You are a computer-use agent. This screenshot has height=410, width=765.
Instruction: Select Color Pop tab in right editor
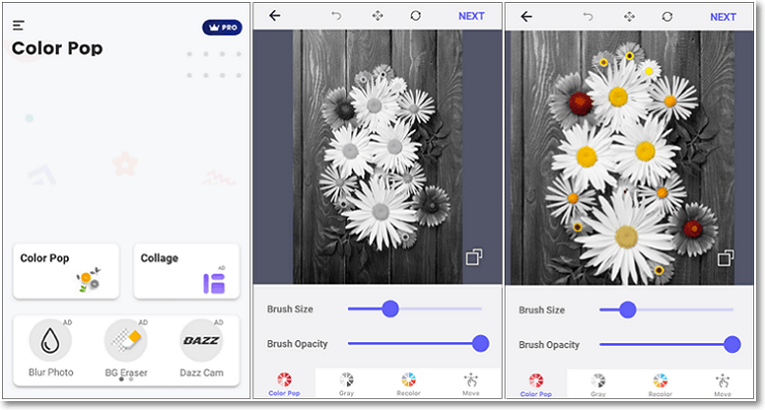(x=536, y=385)
